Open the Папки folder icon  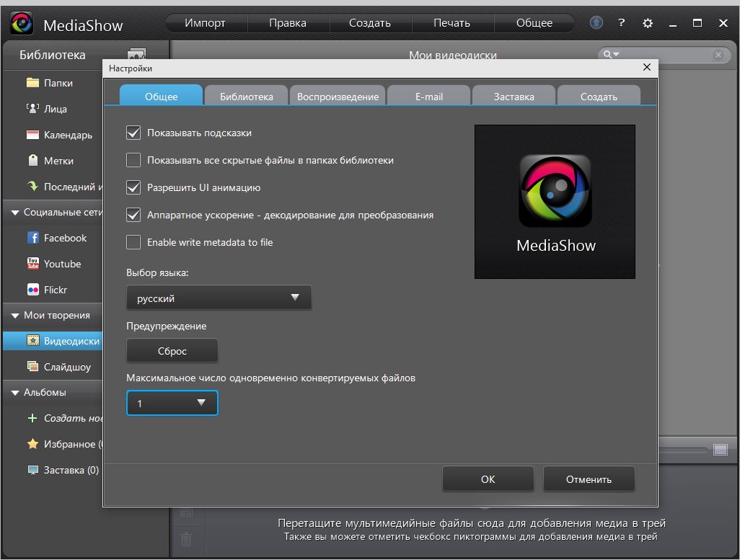32,83
